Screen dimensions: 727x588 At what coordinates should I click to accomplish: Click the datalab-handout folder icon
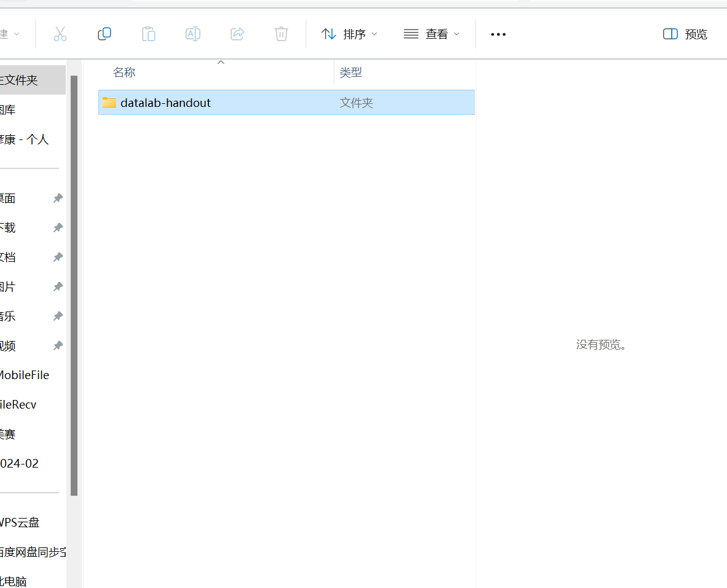[109, 103]
